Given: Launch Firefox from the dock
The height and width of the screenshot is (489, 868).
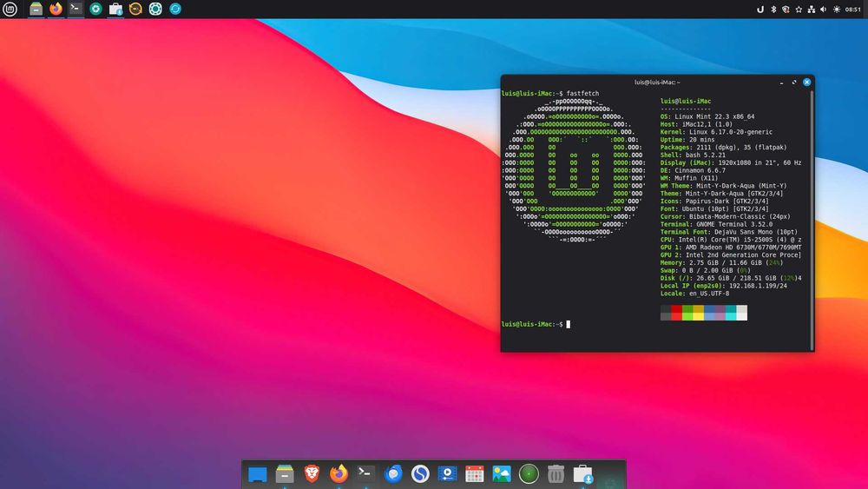Looking at the screenshot, I should tap(339, 474).
